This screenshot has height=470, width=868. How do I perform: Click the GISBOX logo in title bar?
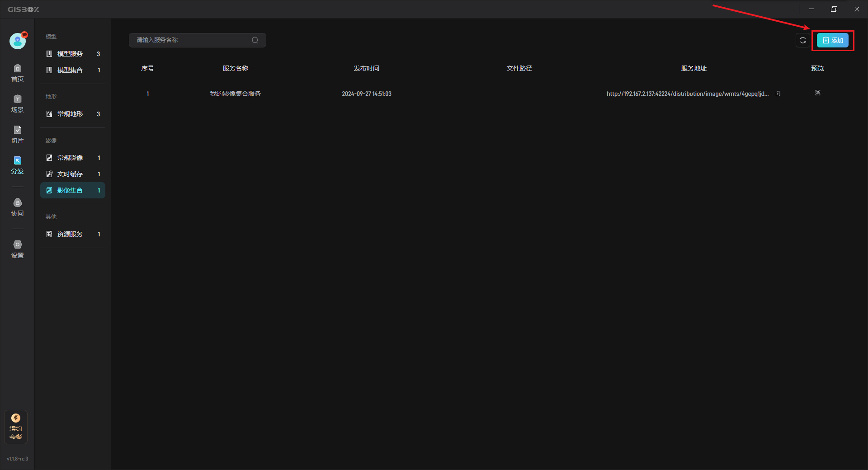(24, 9)
